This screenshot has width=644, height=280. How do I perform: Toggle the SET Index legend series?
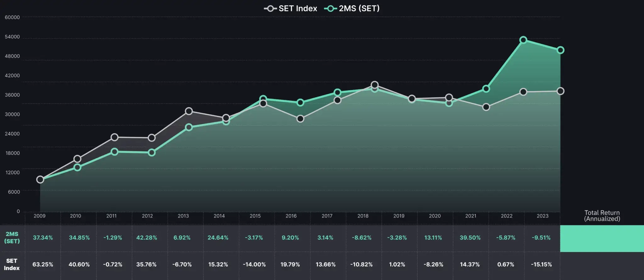(x=297, y=8)
